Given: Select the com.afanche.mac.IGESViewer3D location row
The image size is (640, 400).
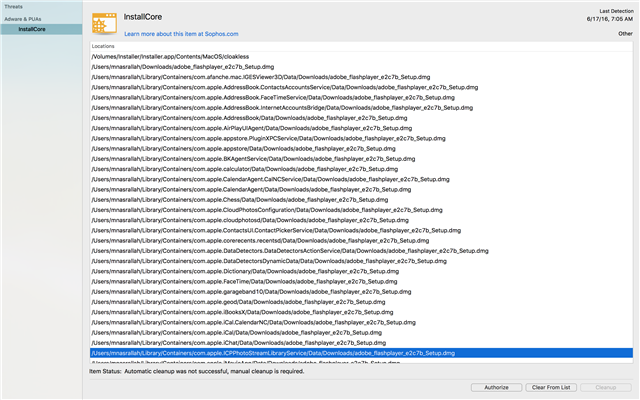Looking at the screenshot, I should click(361, 77).
